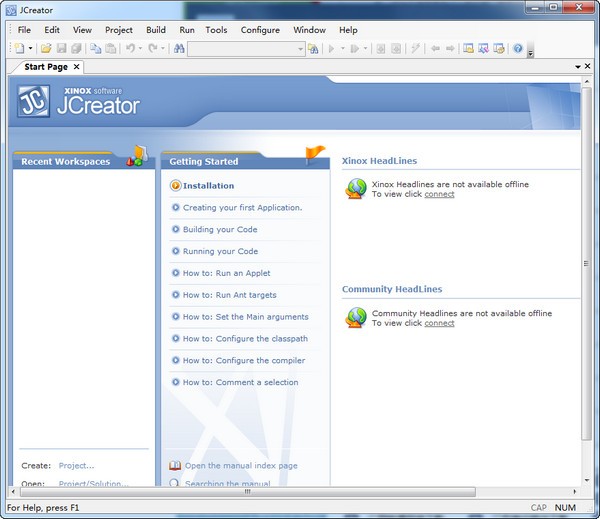Click the New file toolbar icon
This screenshot has width=600, height=519.
(x=19, y=48)
